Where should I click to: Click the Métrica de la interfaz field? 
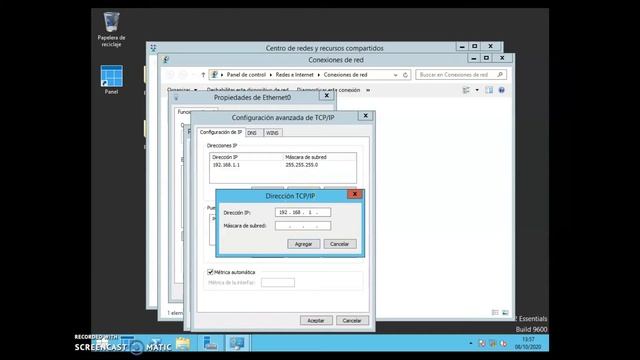click(x=278, y=282)
